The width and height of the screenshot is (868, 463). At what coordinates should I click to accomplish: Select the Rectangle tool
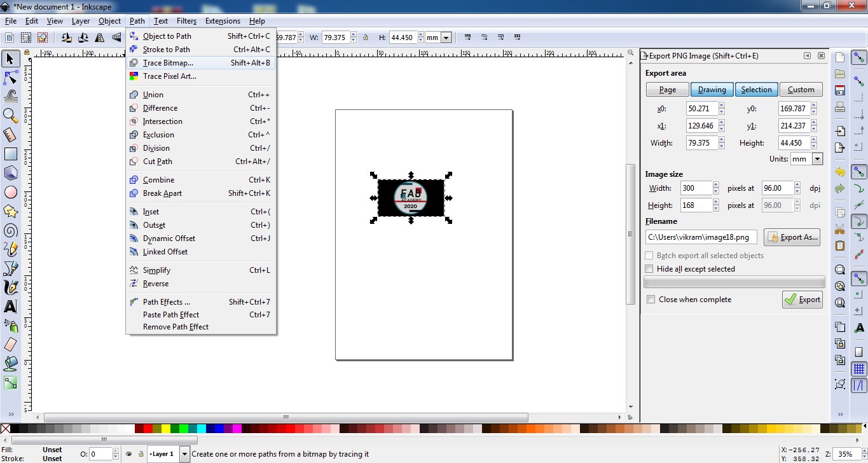pyautogui.click(x=10, y=154)
